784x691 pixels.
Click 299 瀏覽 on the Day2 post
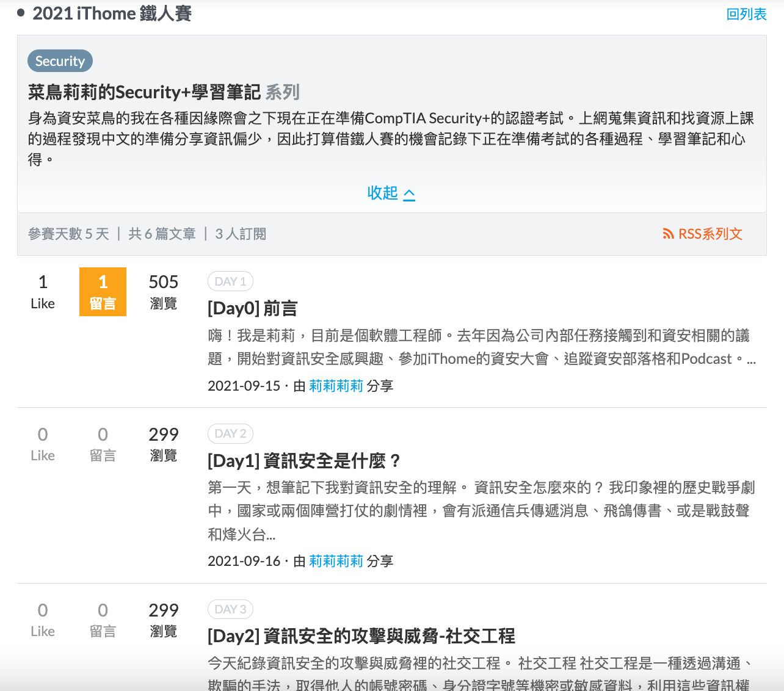click(x=164, y=620)
